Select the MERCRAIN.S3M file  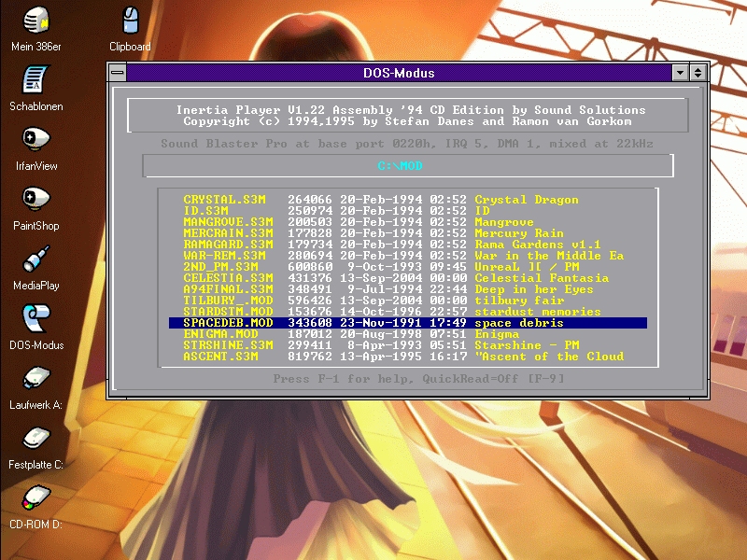pos(408,233)
